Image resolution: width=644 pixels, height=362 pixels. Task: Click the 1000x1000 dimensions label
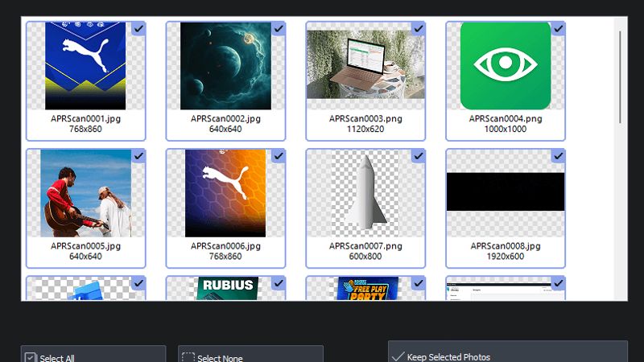click(x=506, y=130)
